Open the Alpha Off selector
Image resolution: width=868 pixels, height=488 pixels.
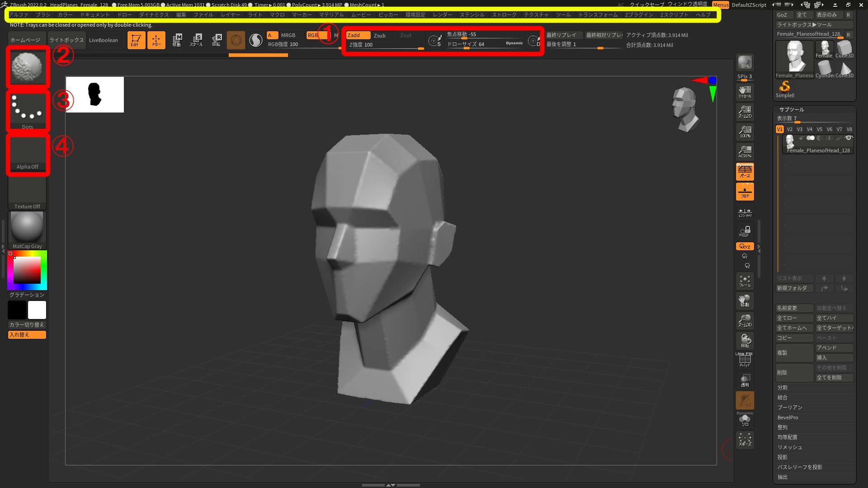[27, 152]
